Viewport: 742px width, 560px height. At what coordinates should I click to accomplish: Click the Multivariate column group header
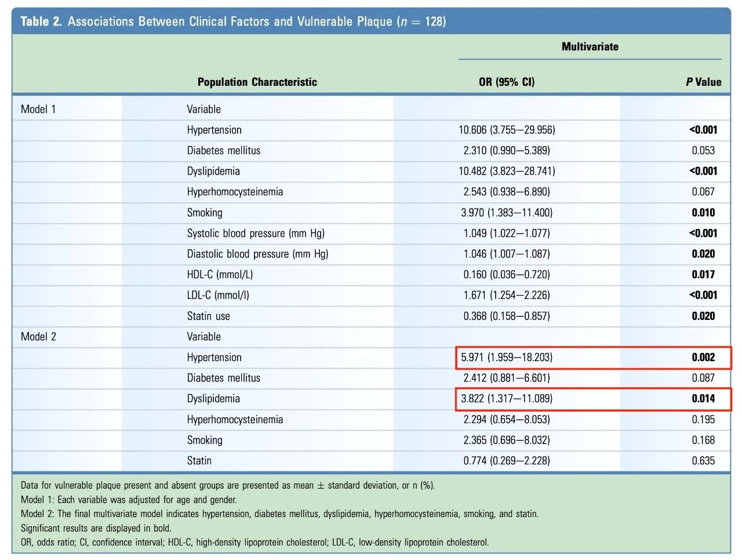coord(590,47)
